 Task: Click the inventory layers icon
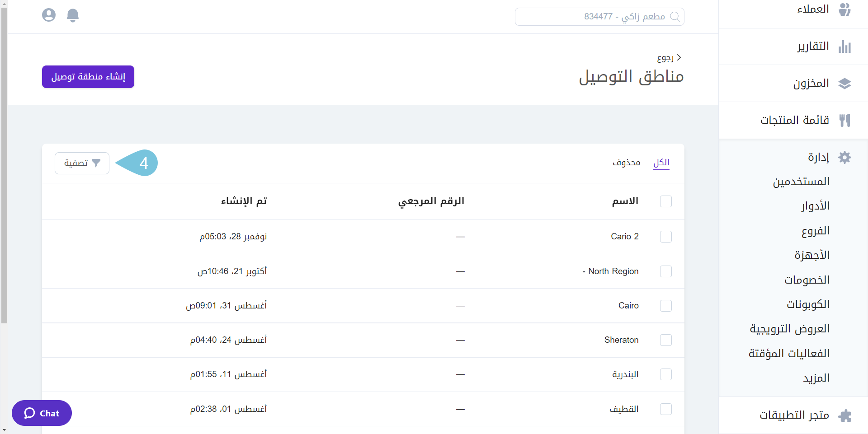pyautogui.click(x=844, y=84)
